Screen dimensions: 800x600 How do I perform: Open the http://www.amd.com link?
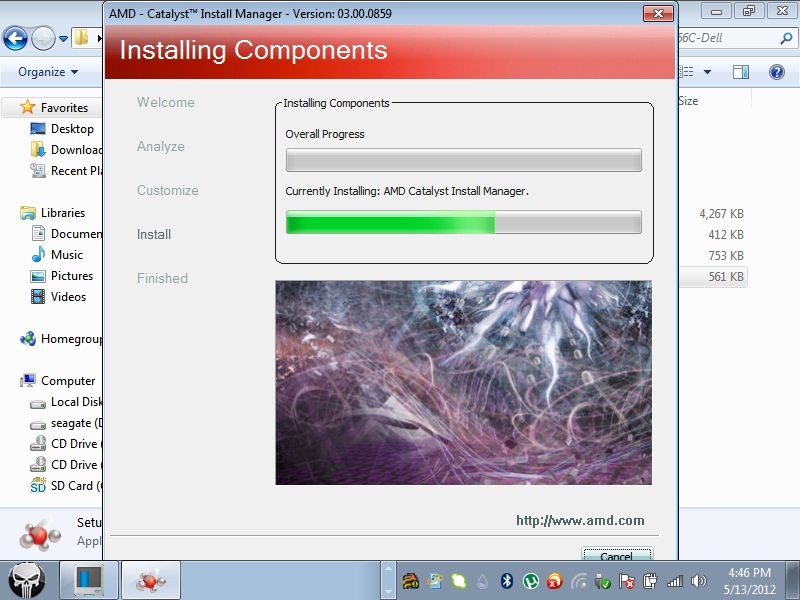(x=580, y=520)
